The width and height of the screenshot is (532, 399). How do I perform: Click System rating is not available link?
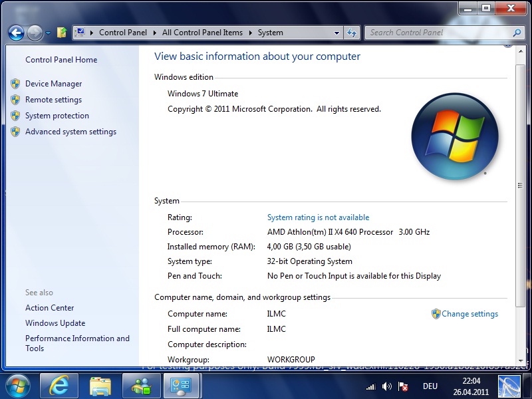pos(319,217)
